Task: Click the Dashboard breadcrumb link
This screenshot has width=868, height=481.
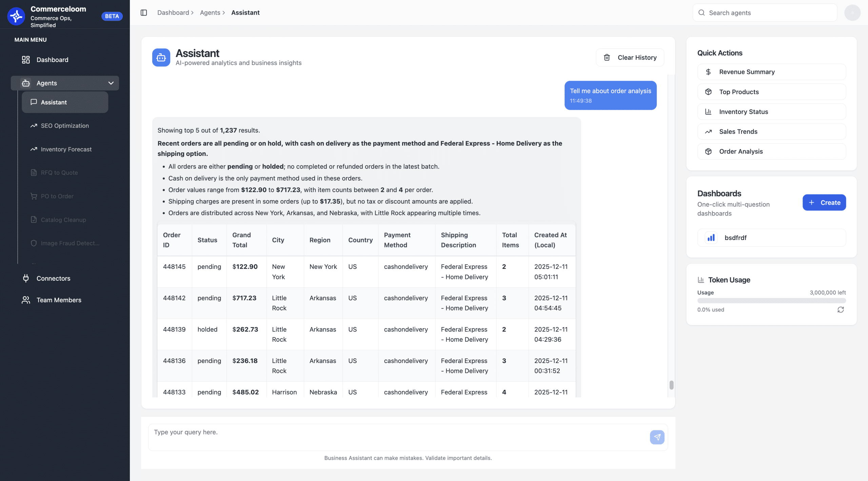Action: tap(173, 13)
